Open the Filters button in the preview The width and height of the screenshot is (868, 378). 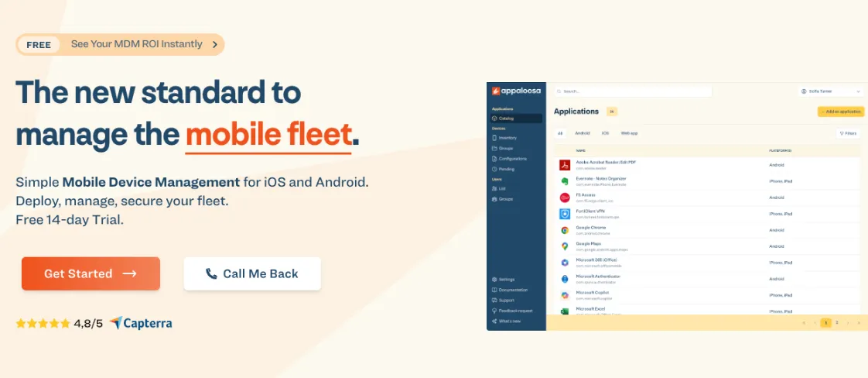point(848,133)
